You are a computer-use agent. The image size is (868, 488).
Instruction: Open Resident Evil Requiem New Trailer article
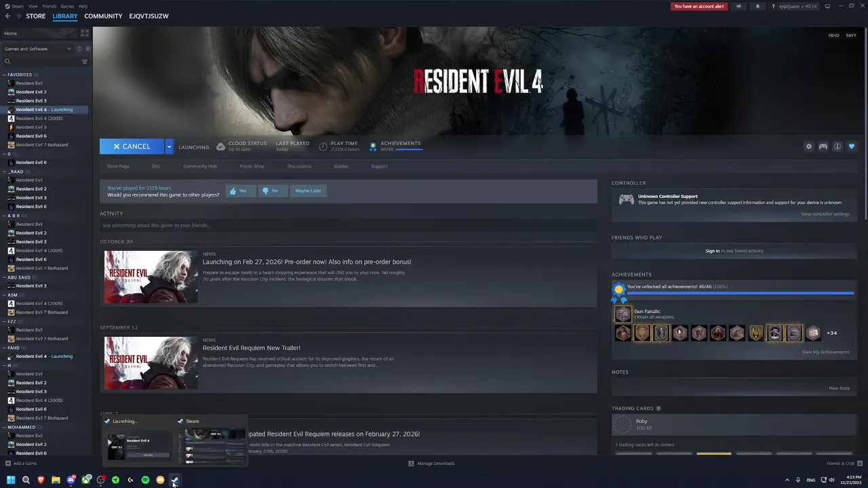[252, 348]
